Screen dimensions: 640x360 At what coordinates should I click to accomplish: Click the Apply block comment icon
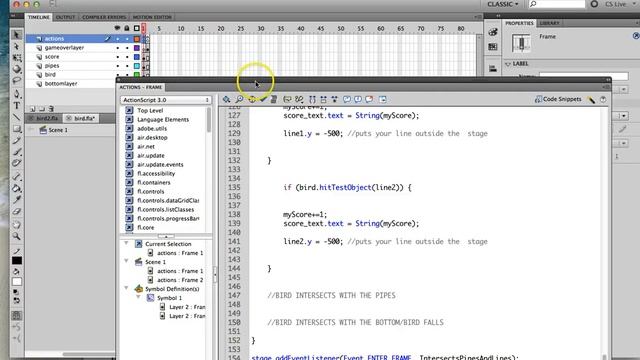click(347, 99)
